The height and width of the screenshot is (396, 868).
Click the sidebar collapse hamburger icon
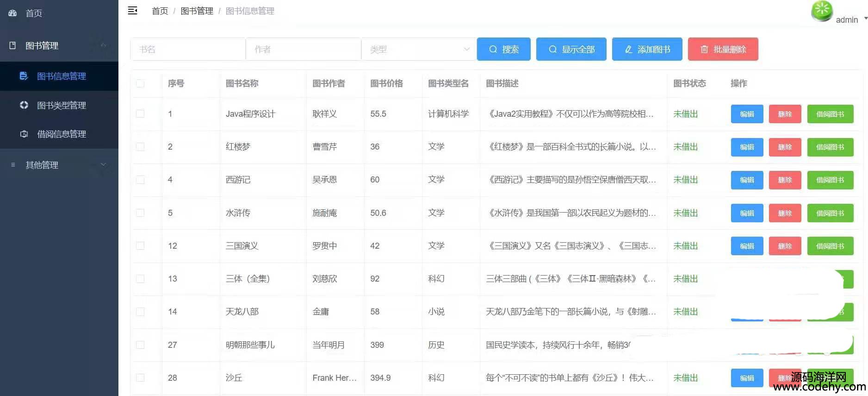pyautogui.click(x=132, y=11)
